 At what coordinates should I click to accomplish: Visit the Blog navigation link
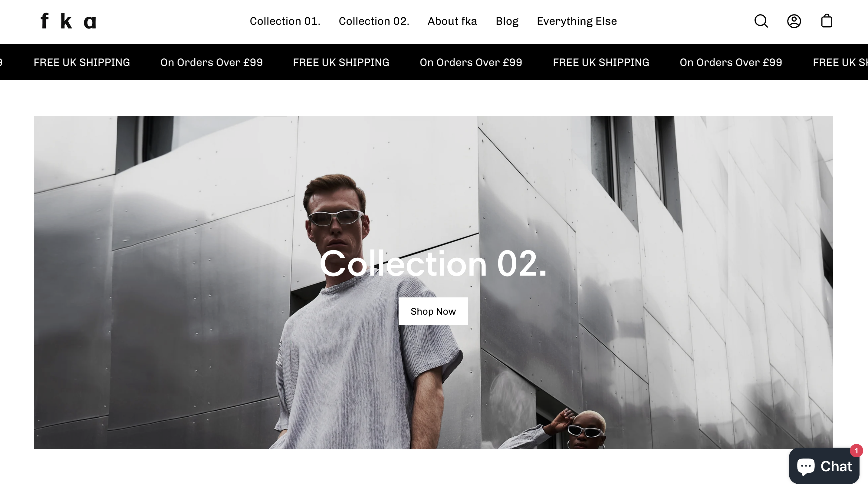[x=507, y=22]
